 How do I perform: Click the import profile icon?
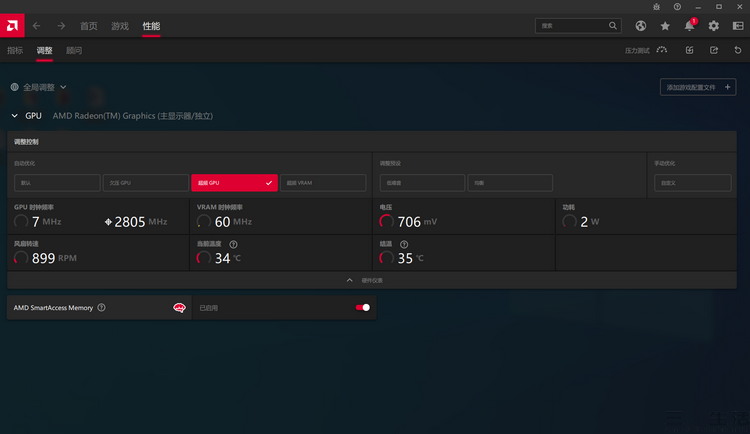[x=689, y=50]
